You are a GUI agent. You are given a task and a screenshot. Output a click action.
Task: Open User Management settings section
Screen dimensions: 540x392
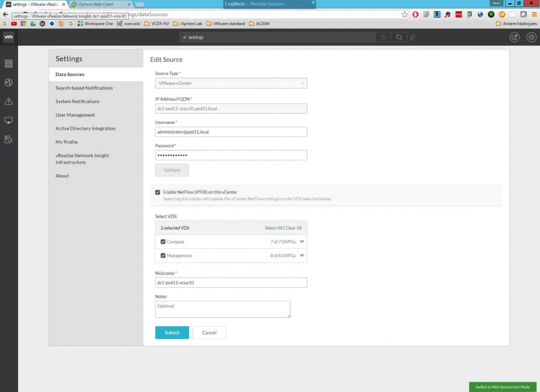coord(75,115)
